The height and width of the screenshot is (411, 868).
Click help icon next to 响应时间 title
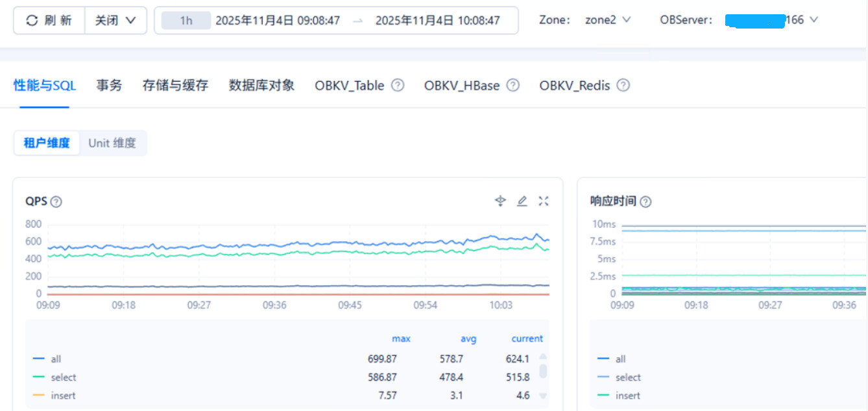pyautogui.click(x=645, y=202)
